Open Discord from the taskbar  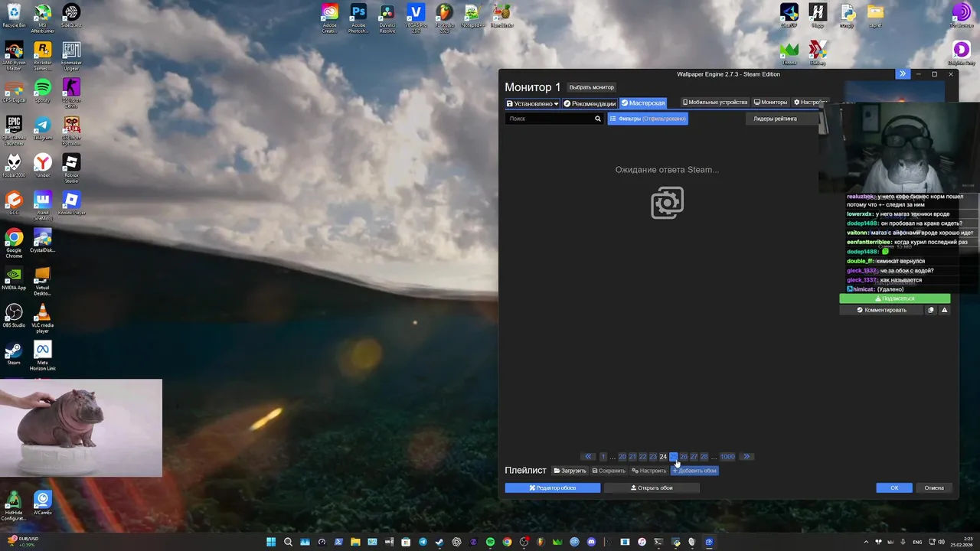click(591, 542)
